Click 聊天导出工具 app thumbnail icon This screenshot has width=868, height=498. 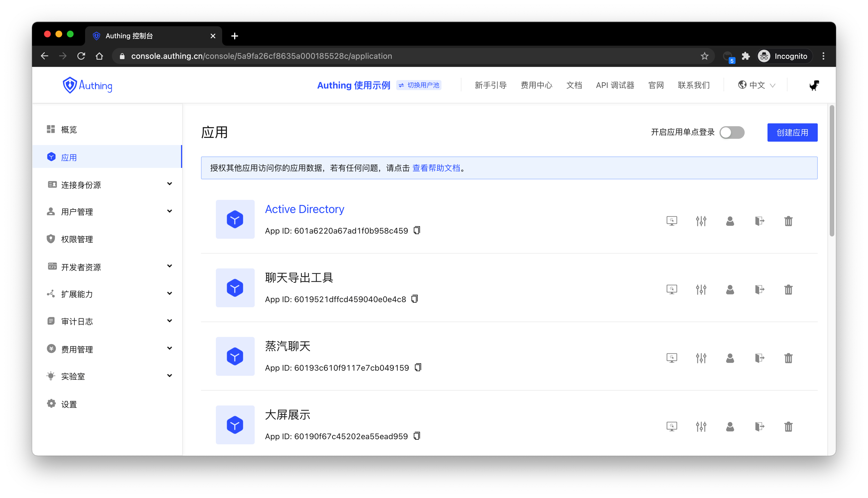(235, 288)
